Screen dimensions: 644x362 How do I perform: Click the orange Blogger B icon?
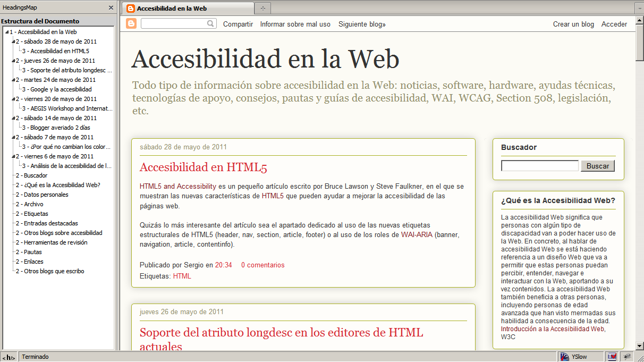(x=131, y=23)
